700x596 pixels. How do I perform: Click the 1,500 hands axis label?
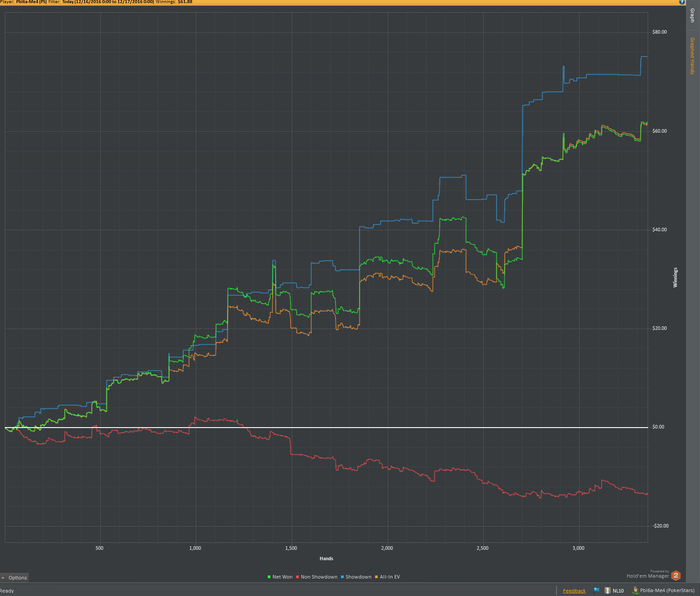coord(291,548)
